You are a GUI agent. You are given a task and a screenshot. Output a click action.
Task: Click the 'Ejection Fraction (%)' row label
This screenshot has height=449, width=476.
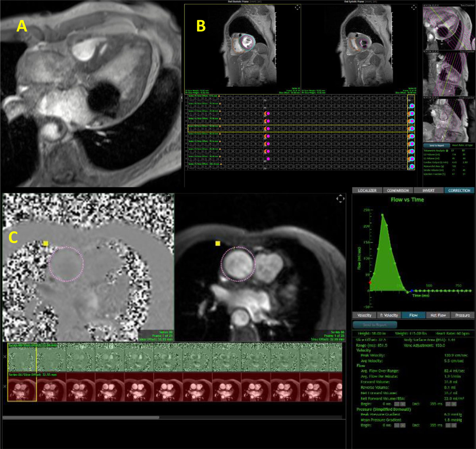coord(434,174)
